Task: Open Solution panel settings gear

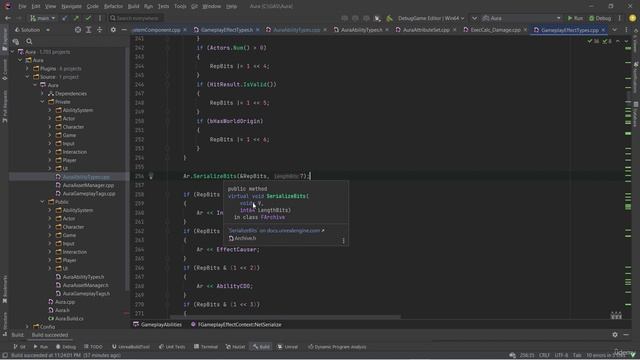Action: tap(113, 30)
